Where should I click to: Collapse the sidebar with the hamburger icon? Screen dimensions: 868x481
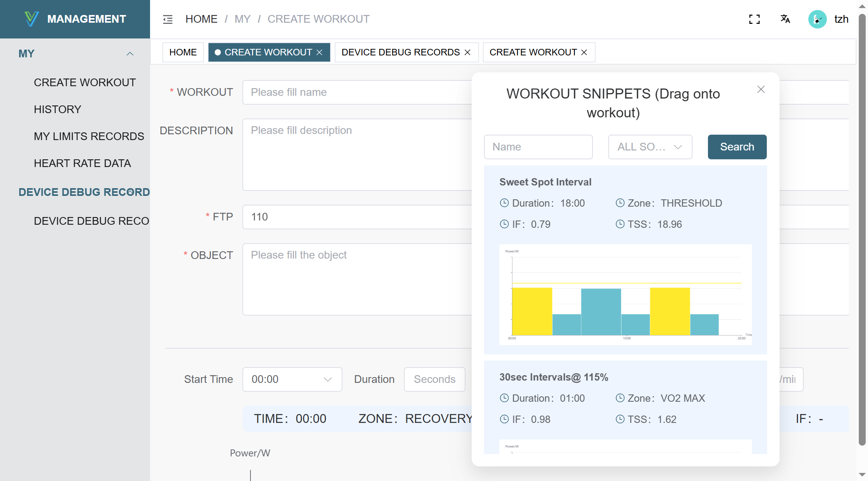[168, 19]
